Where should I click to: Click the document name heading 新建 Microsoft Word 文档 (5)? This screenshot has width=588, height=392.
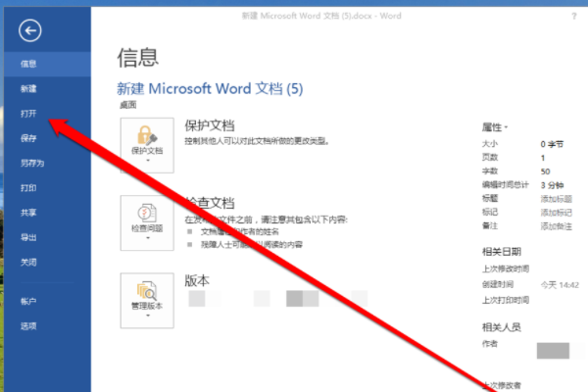(210, 89)
